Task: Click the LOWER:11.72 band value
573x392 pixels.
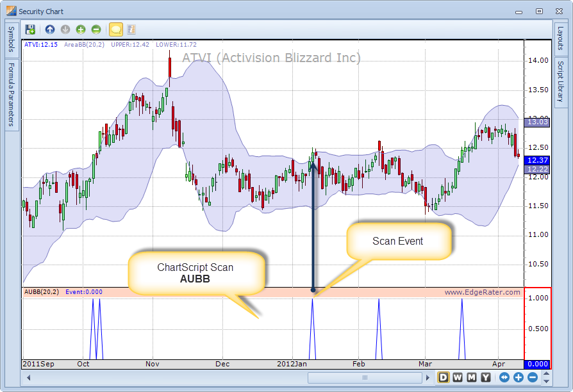Action: click(176, 45)
